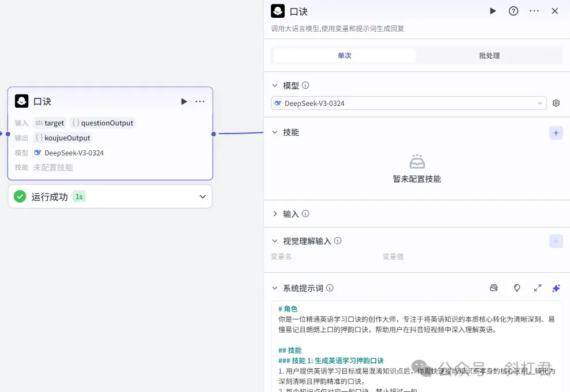Switch to the 单次 tab

click(x=344, y=55)
